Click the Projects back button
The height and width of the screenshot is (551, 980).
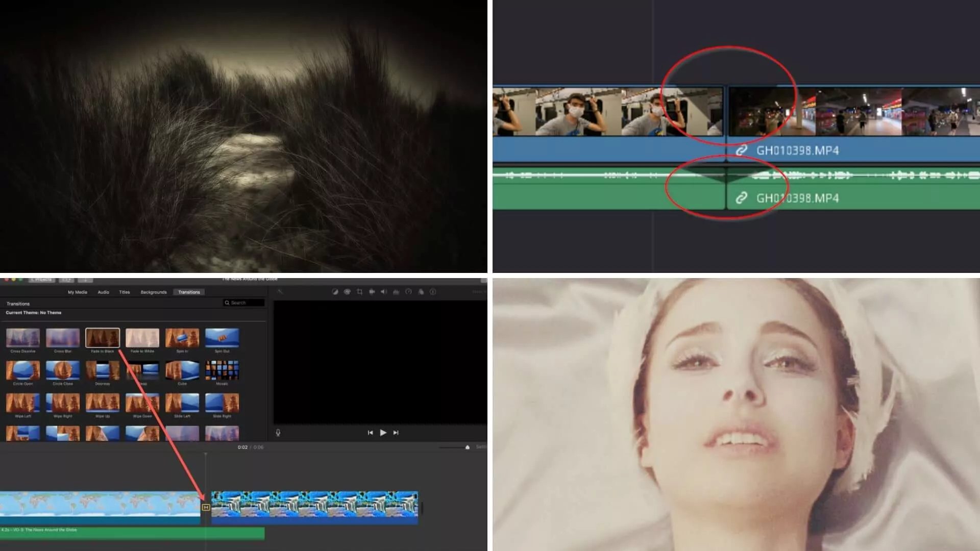[42, 280]
